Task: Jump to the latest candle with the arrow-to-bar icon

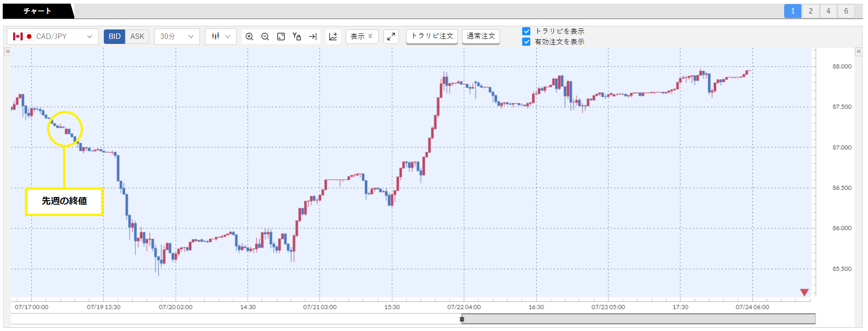Action: pyautogui.click(x=313, y=37)
